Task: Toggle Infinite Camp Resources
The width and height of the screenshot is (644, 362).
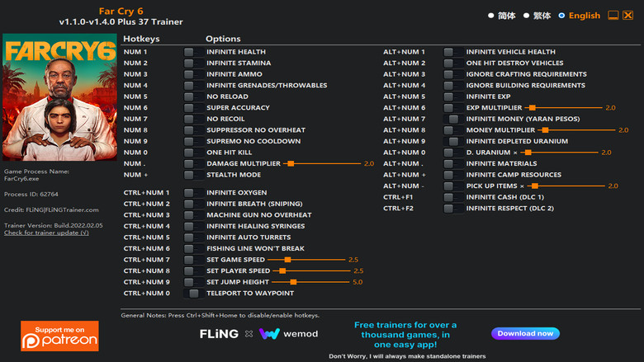Action: coord(453,175)
